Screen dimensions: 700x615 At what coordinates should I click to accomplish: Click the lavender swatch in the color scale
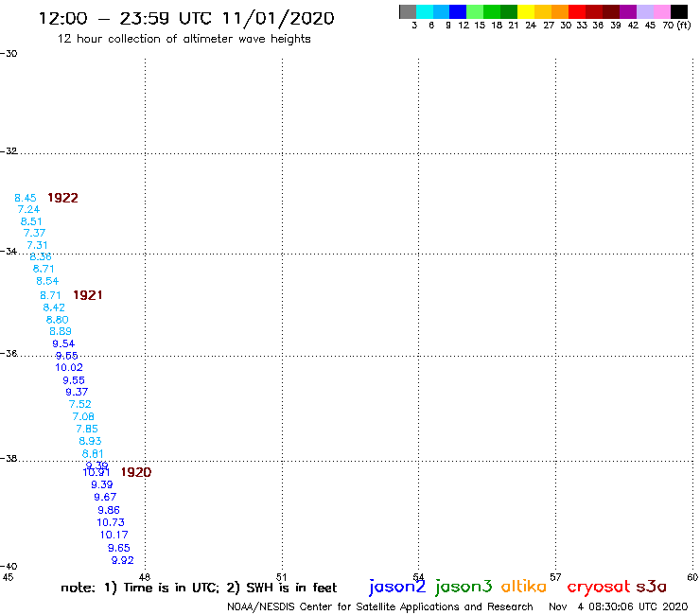(x=644, y=11)
